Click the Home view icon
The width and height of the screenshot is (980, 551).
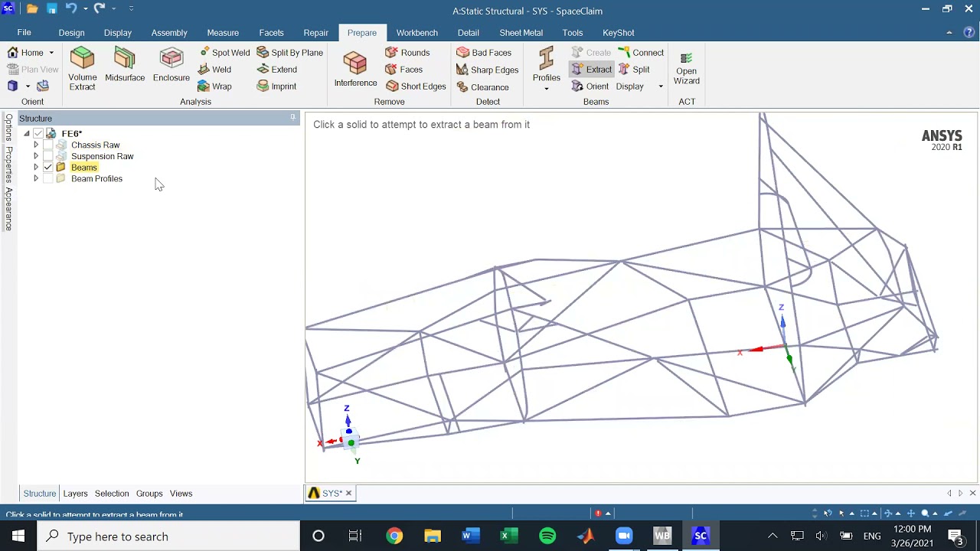pos(13,53)
